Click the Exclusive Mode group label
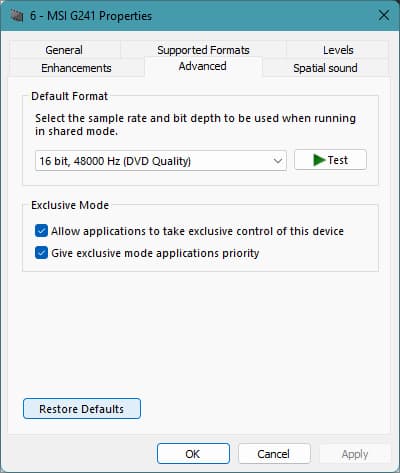400x473 pixels. pos(70,205)
